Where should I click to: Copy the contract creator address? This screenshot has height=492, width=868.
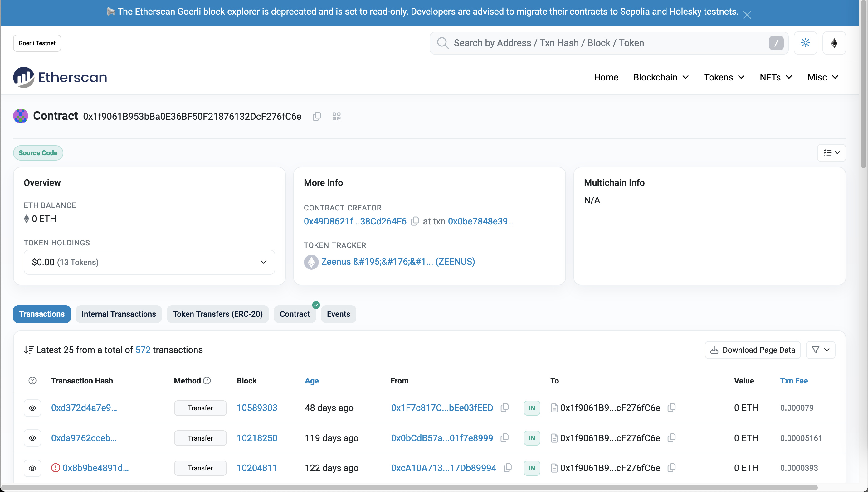tap(415, 221)
